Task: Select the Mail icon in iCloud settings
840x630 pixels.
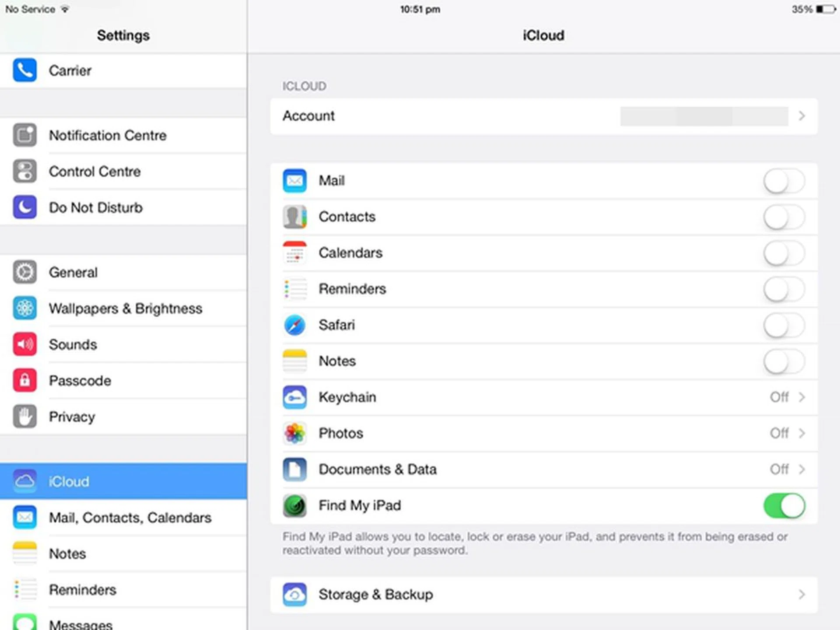Action: click(x=294, y=181)
